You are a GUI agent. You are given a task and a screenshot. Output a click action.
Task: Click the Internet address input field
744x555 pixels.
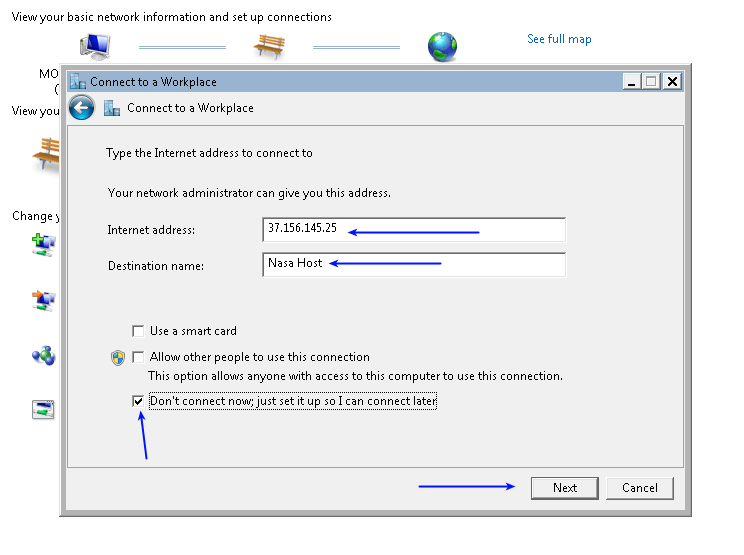pyautogui.click(x=413, y=230)
